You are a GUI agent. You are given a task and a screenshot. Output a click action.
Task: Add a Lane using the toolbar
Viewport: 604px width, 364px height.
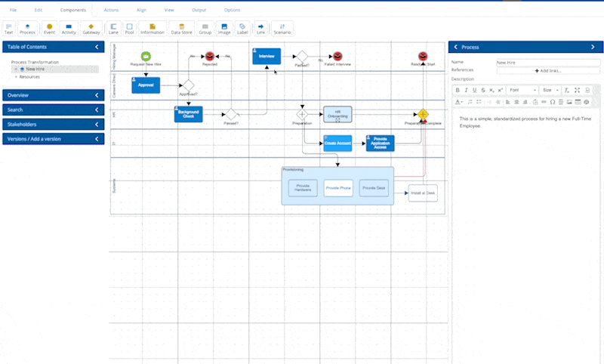[x=113, y=29]
